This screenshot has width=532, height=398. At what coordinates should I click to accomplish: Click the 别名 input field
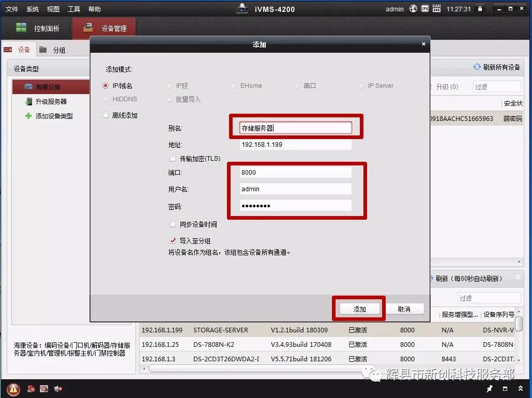[x=296, y=128]
